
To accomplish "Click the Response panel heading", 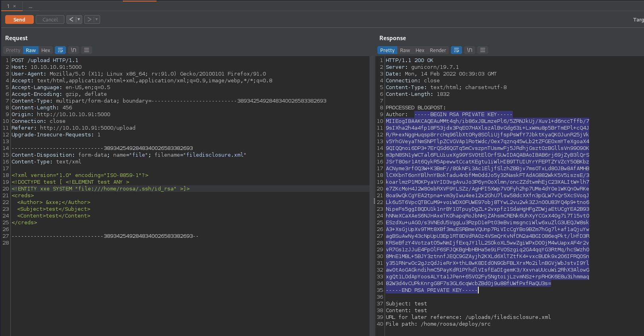I will click(x=393, y=38).
